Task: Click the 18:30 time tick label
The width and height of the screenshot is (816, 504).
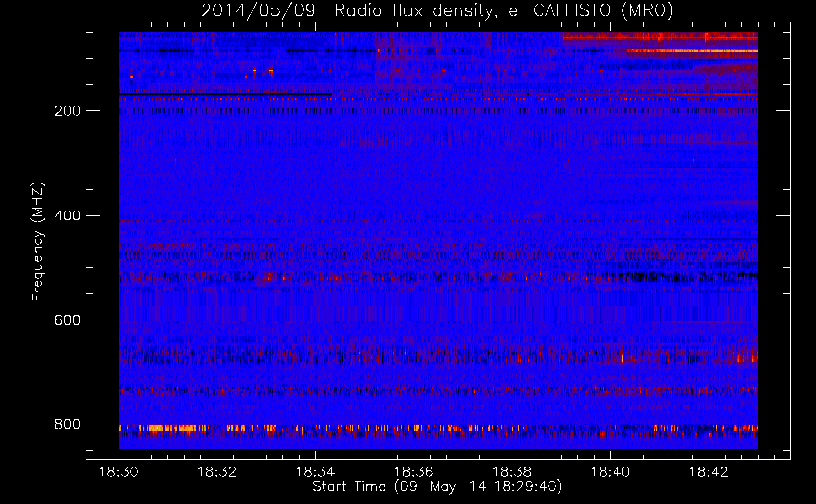Action: 119,472
